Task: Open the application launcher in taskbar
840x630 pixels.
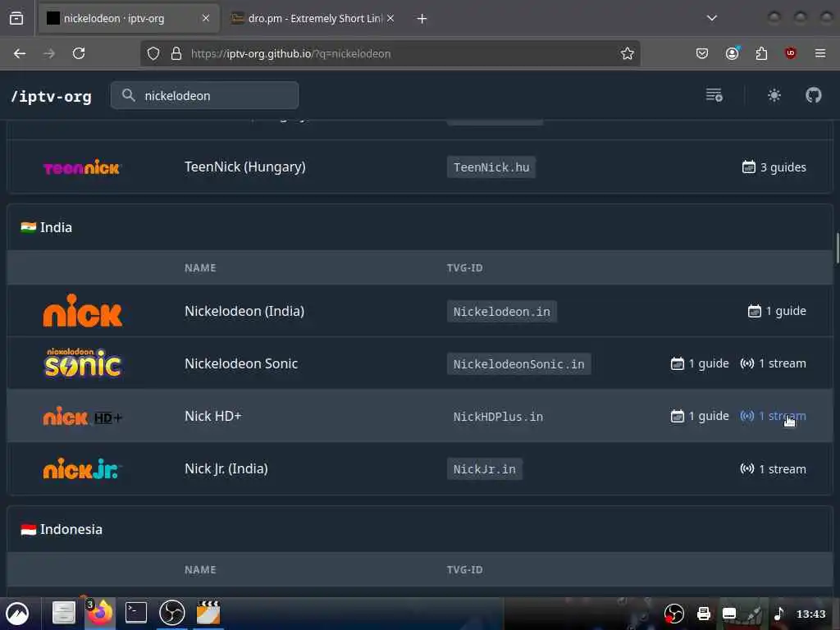Action: click(x=18, y=614)
